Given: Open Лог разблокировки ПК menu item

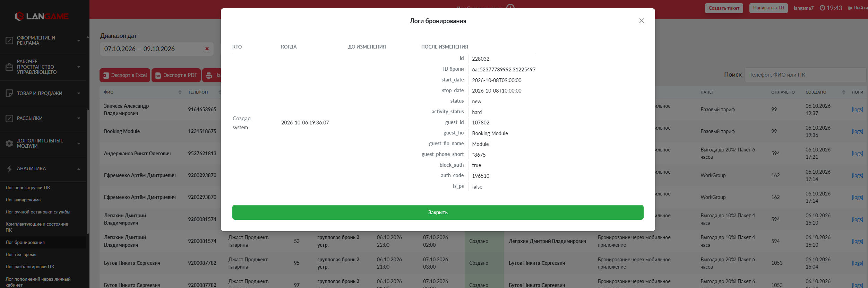Looking at the screenshot, I should 30,267.
